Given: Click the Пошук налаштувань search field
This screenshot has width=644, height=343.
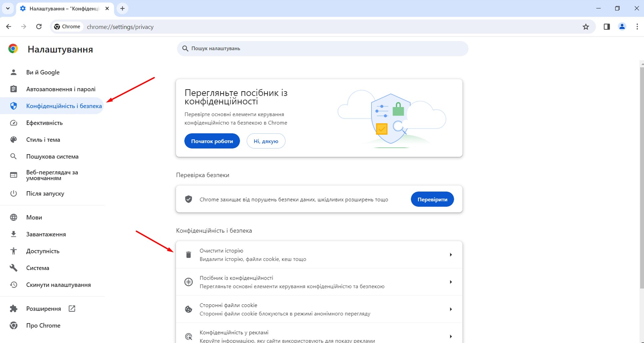Looking at the screenshot, I should point(322,49).
